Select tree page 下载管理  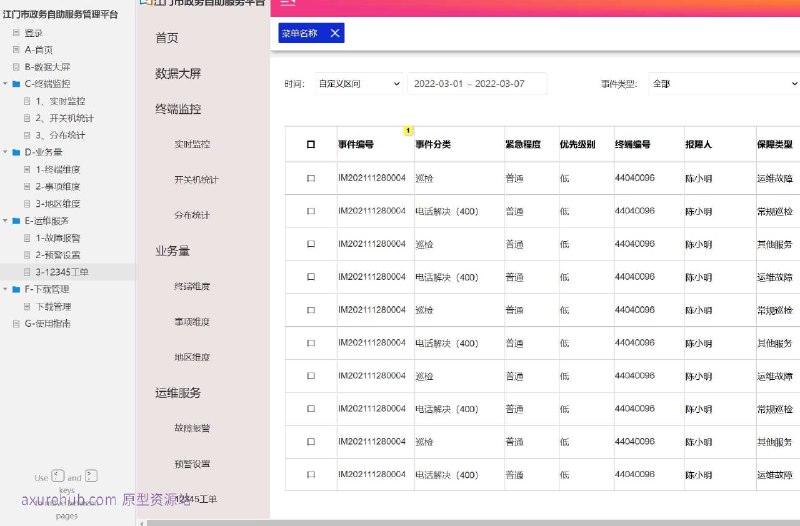pos(54,307)
